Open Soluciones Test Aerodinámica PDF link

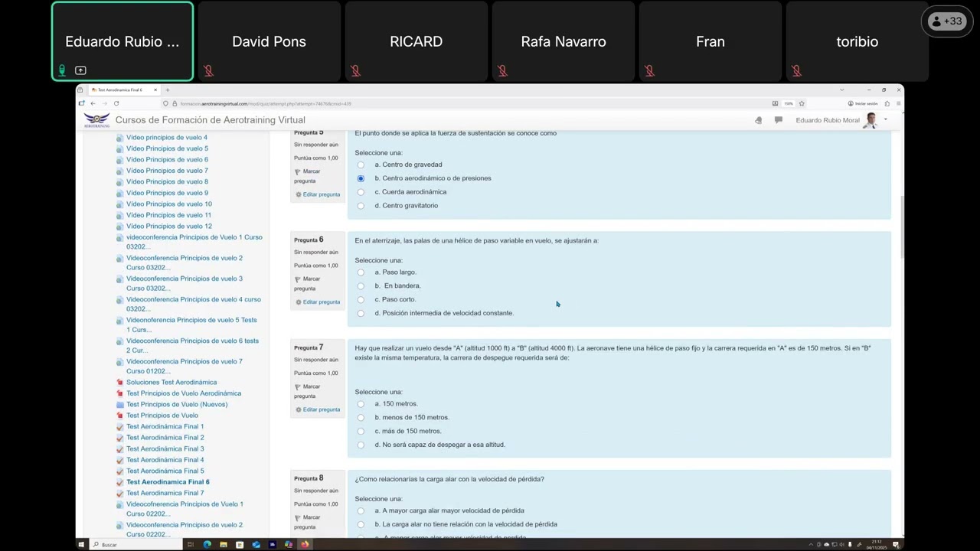pos(171,383)
